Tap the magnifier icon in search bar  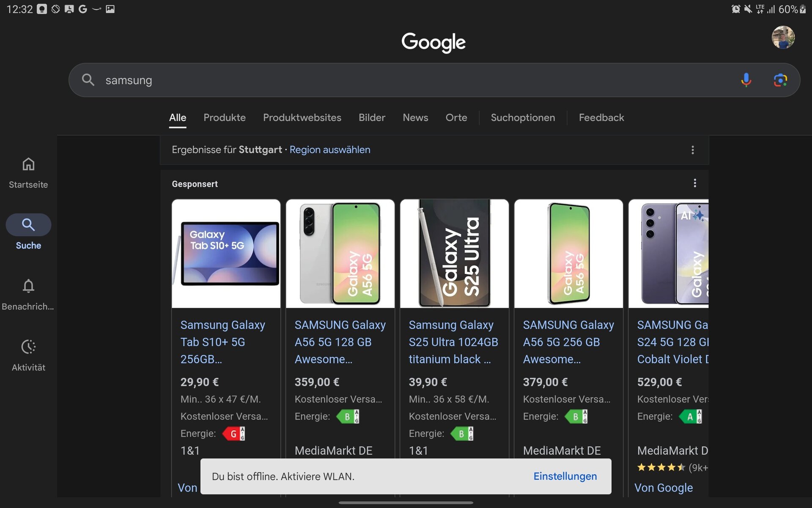(x=88, y=80)
